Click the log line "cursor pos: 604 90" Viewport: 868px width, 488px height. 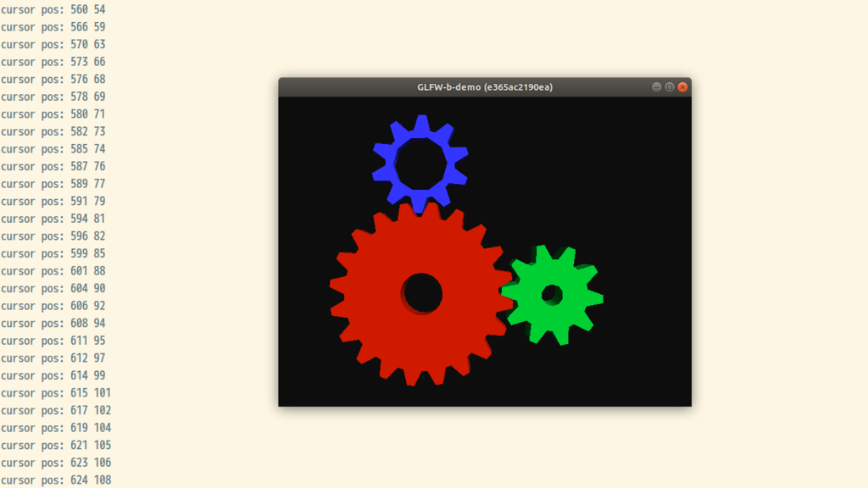53,288
